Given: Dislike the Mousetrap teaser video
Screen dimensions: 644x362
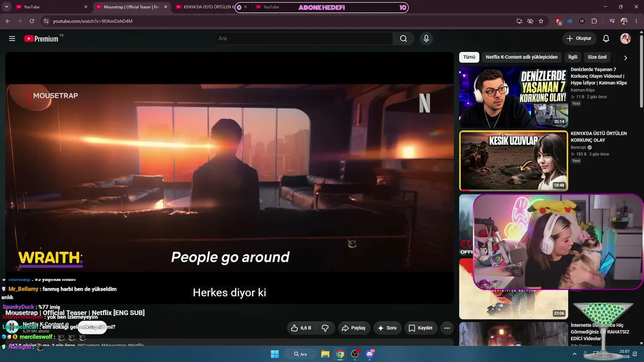Looking at the screenshot, I should [x=325, y=328].
